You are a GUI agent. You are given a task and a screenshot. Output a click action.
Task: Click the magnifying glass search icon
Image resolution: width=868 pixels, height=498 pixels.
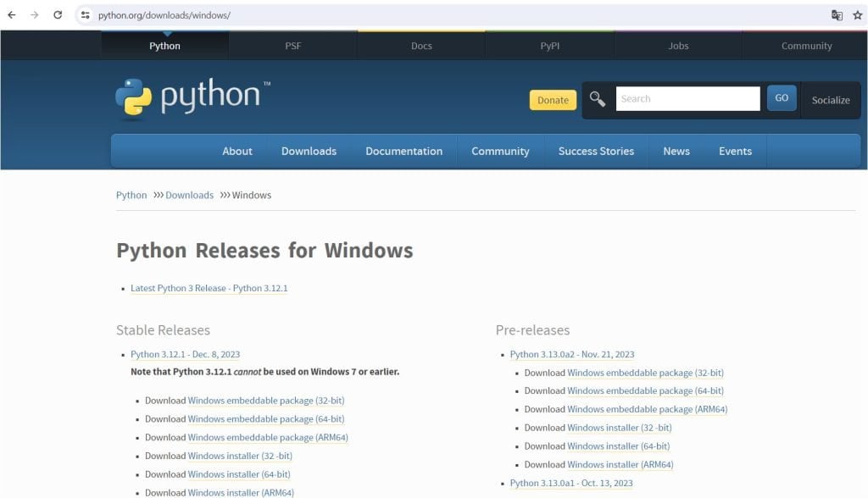tap(598, 99)
